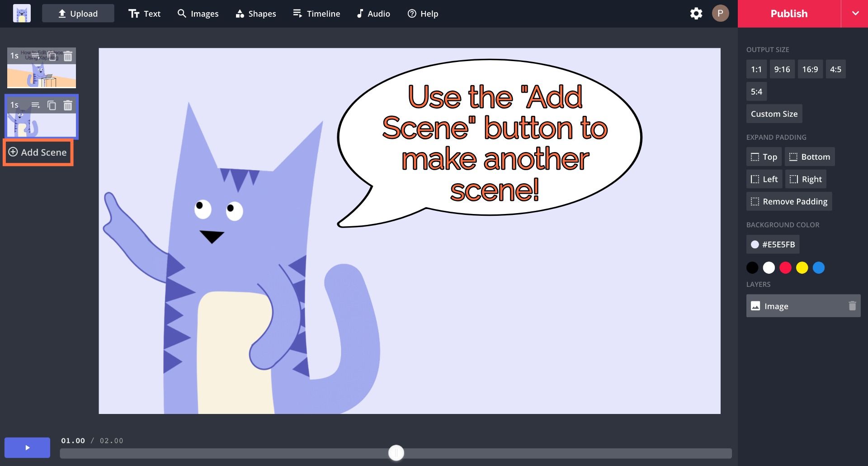
Task: Open the #E5E5FB background color picker
Action: tap(773, 244)
